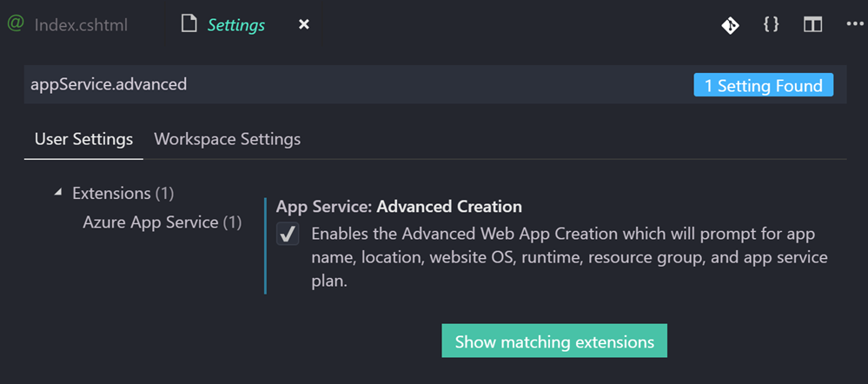
Task: Click the Razor @ icon on Index.cshtml tab
Action: coord(15,24)
